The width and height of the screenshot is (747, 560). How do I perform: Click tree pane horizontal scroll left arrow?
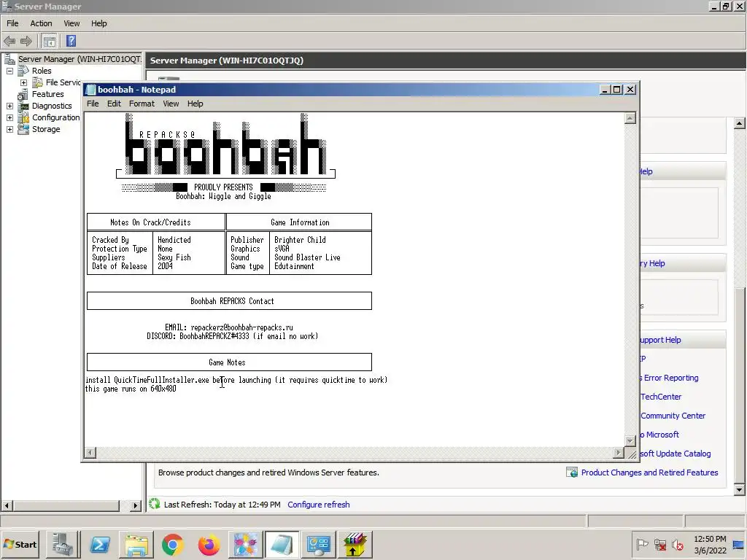(x=7, y=506)
